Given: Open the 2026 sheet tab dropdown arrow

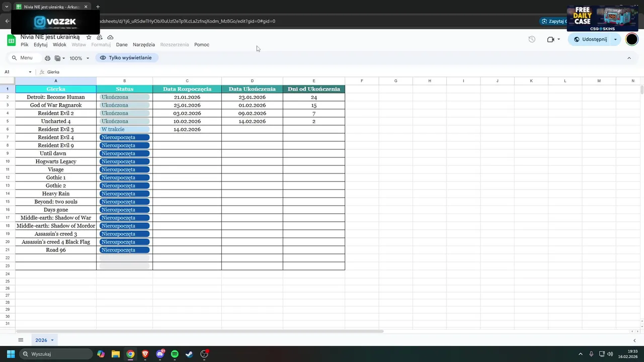Looking at the screenshot, I should tap(52, 340).
